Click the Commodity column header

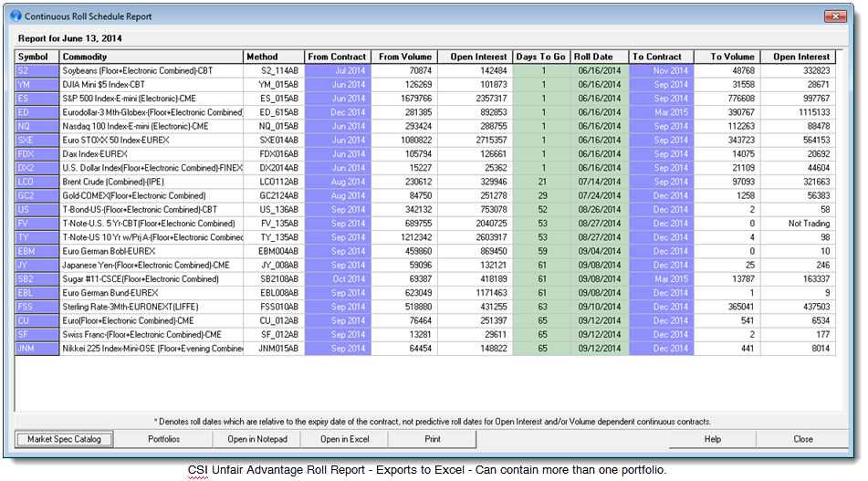(152, 57)
